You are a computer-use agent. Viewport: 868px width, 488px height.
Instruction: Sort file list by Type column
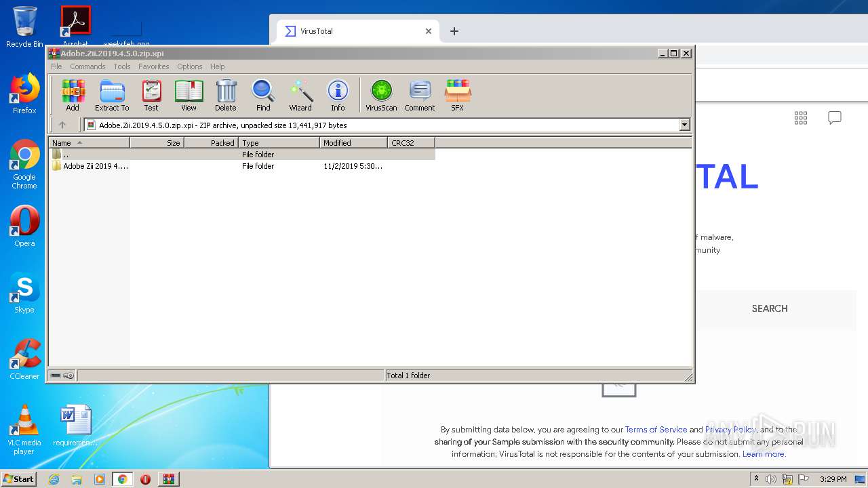(279, 143)
